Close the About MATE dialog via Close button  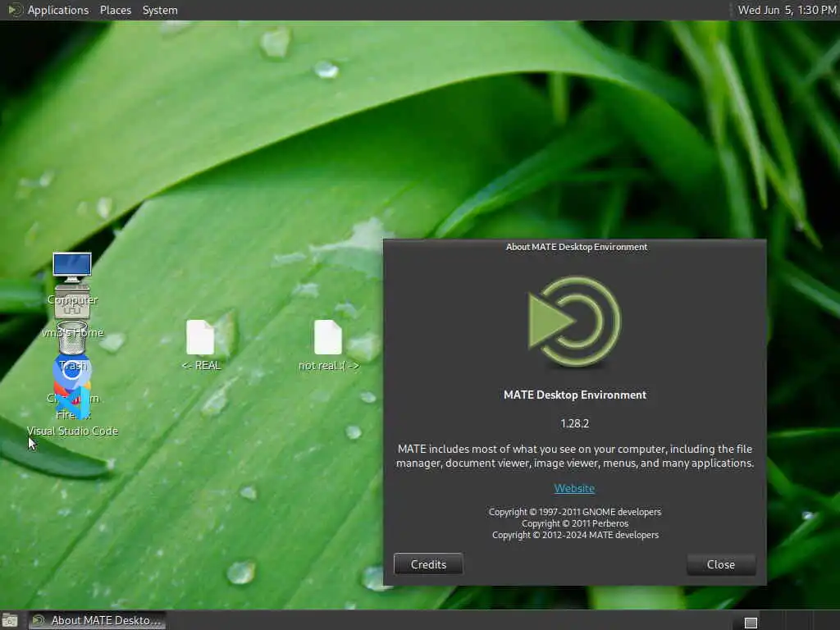coord(720,564)
